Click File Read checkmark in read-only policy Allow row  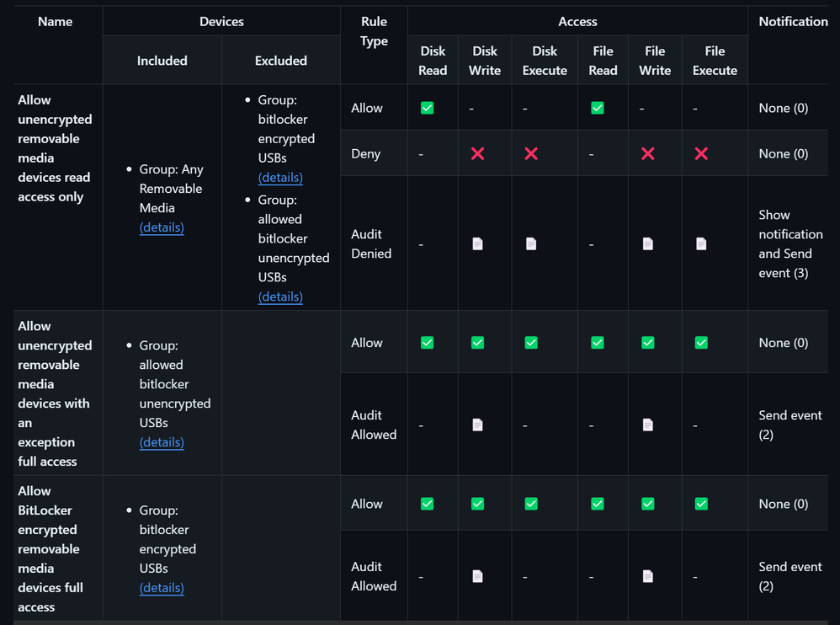598,109
